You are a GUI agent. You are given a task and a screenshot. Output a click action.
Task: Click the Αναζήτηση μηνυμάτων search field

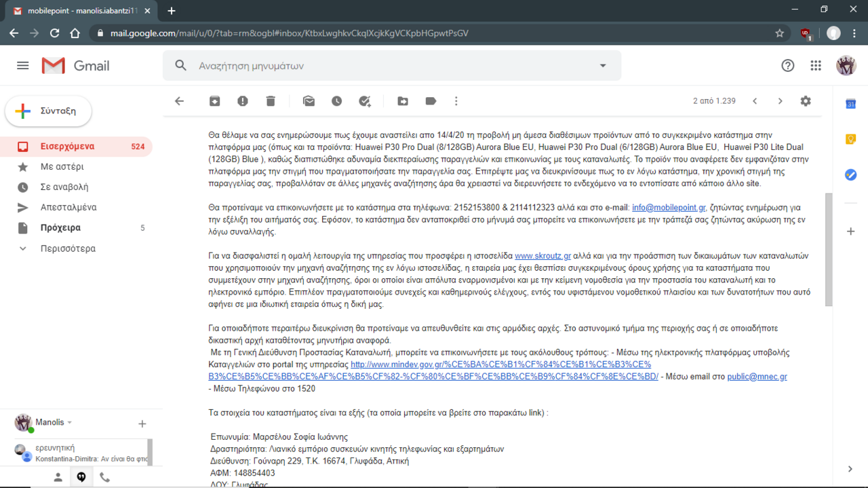(392, 66)
